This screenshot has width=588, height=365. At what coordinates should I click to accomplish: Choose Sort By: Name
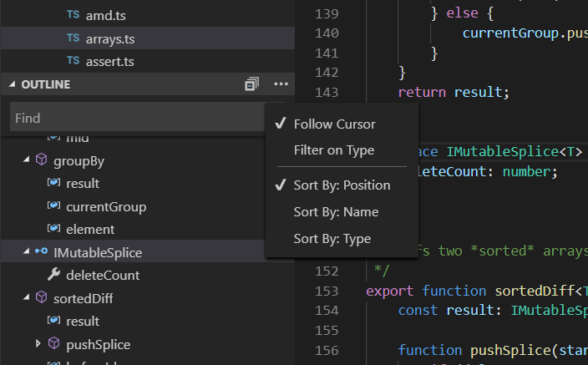(x=336, y=212)
